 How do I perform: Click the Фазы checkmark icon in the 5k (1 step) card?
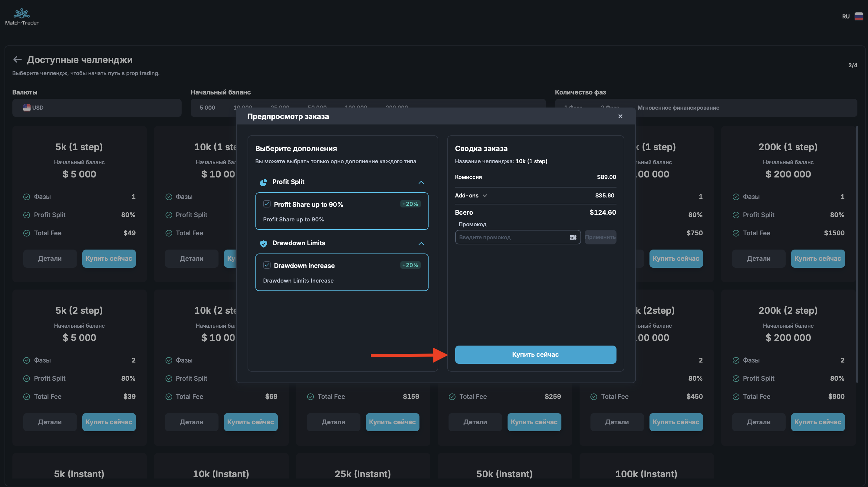tap(27, 197)
